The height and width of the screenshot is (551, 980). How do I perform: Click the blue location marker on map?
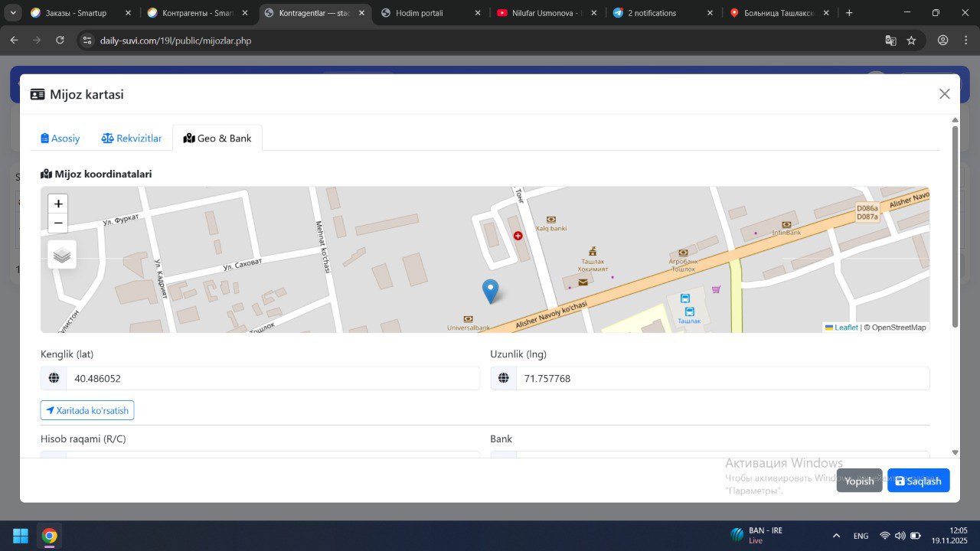click(x=490, y=291)
